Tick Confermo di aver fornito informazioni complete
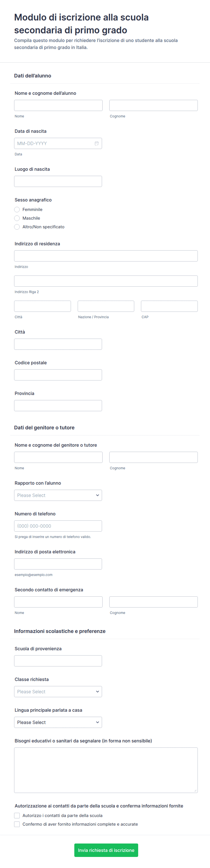Image resolution: width=210 pixels, height=868 pixels. 17,824
